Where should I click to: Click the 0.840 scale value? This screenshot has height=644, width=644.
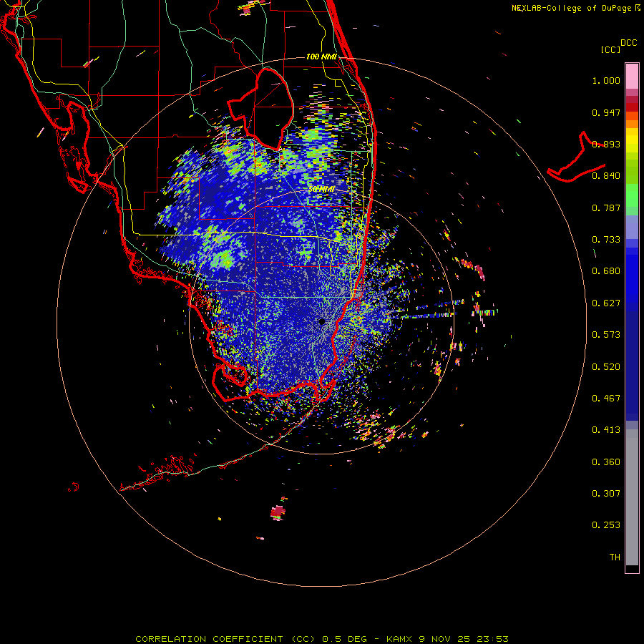606,176
